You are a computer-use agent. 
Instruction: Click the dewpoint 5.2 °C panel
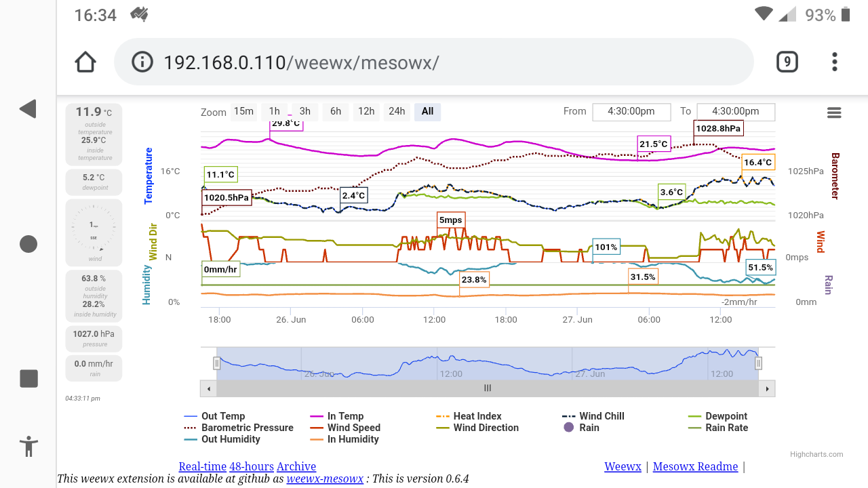94,182
